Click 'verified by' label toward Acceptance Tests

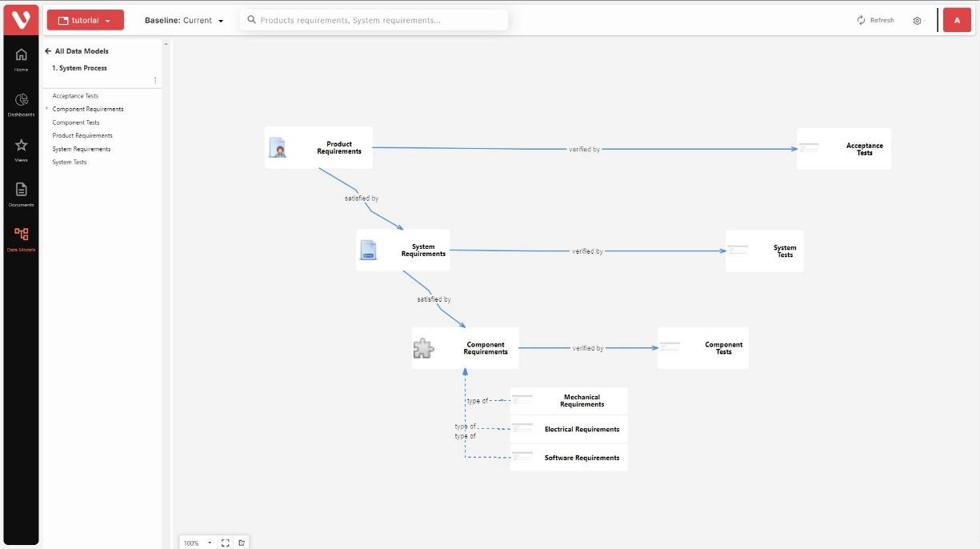pyautogui.click(x=584, y=150)
